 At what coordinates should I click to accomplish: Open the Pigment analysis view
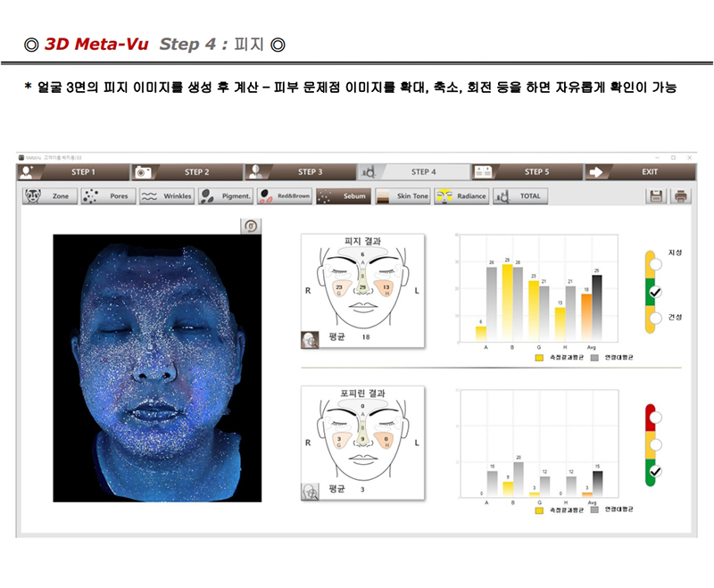pyautogui.click(x=225, y=196)
